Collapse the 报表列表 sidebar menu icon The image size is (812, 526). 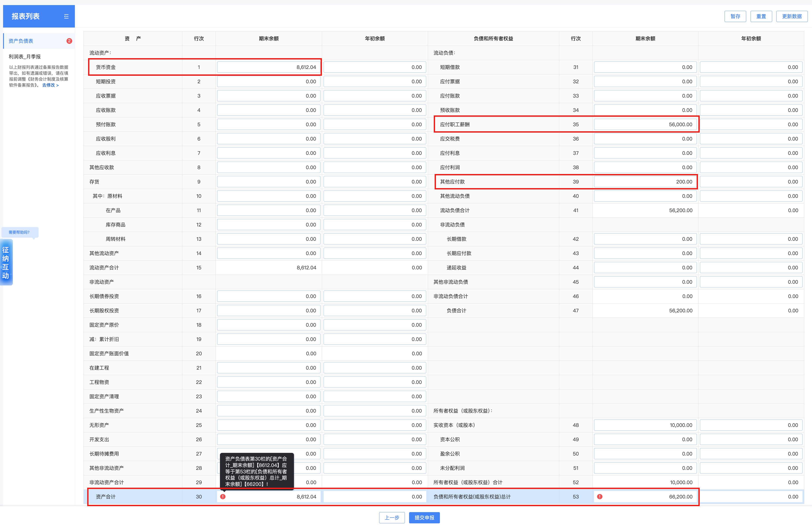coord(66,16)
